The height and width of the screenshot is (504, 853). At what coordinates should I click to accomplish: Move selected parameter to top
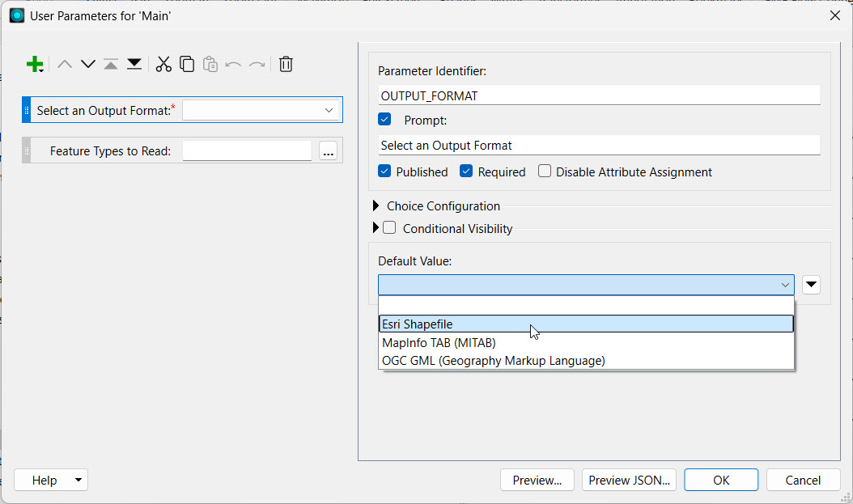point(111,65)
